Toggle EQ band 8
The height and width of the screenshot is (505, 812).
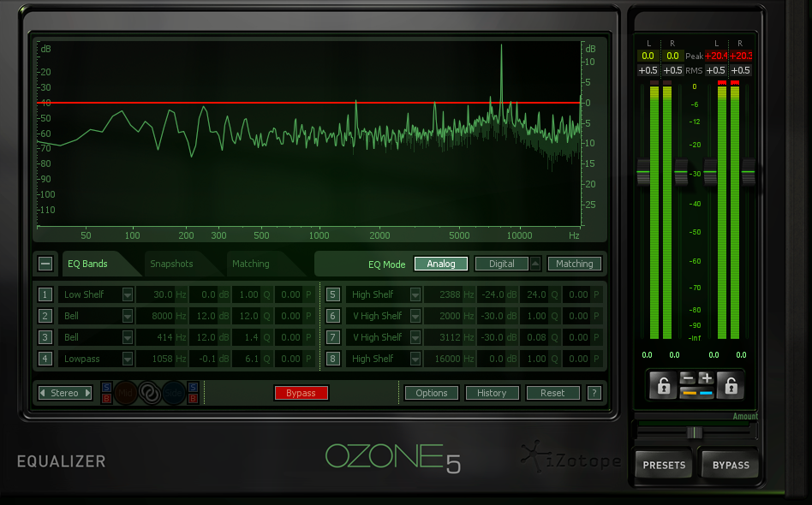[333, 359]
